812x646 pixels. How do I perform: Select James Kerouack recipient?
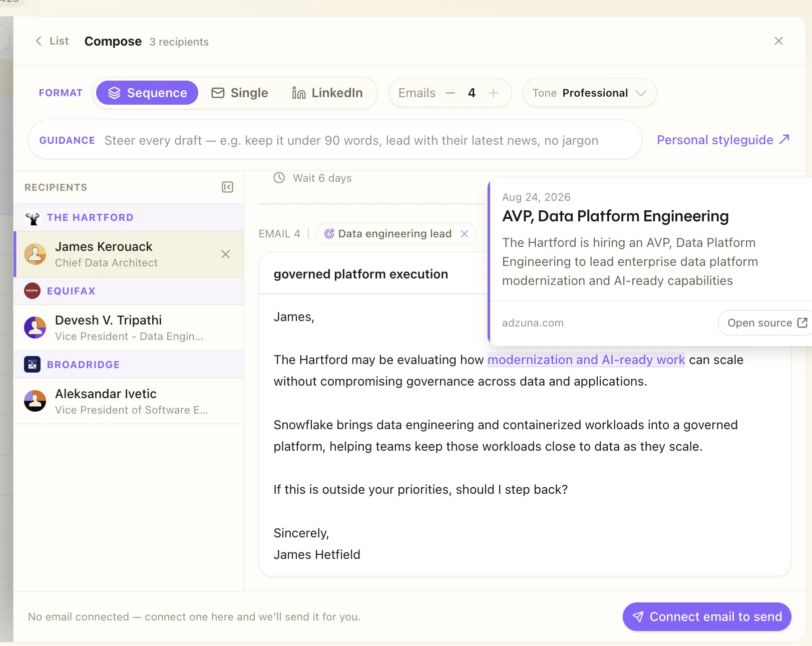click(x=129, y=254)
